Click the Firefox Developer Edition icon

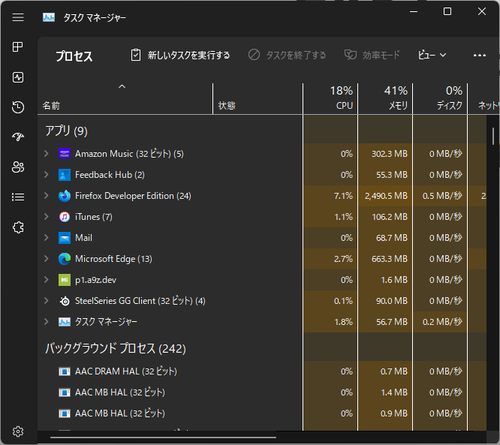coord(64,196)
